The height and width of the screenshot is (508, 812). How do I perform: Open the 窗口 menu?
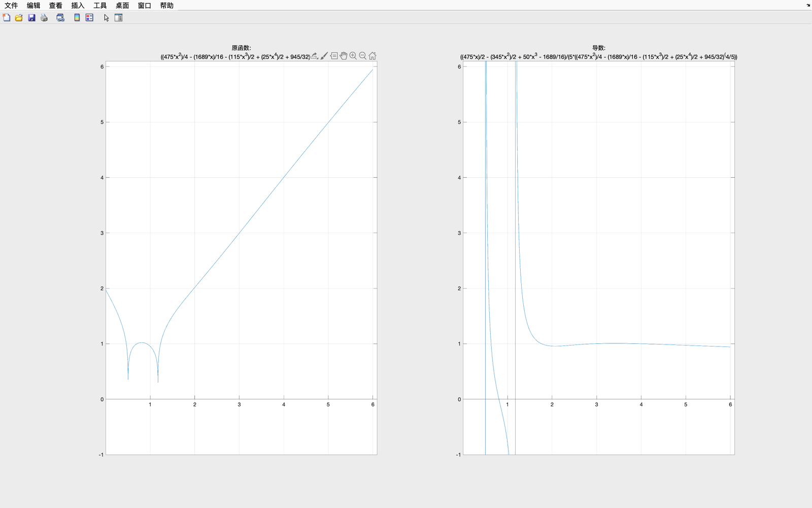(145, 6)
